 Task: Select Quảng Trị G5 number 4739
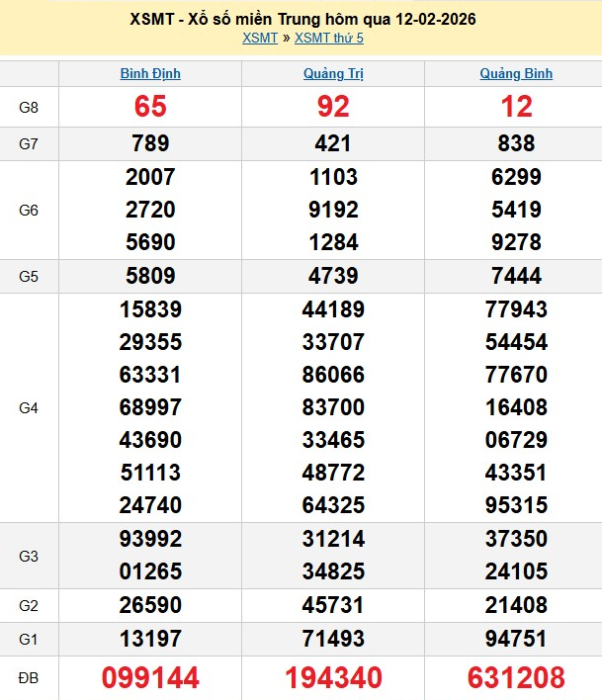click(332, 276)
